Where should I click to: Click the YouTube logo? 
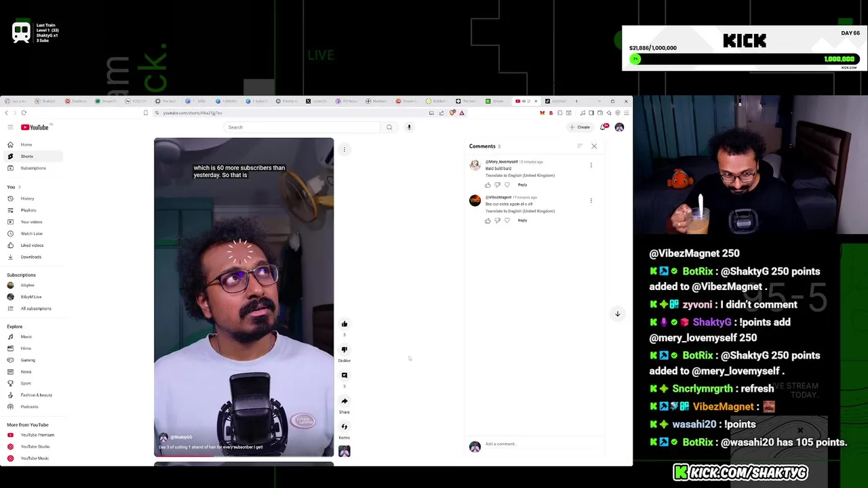(35, 127)
